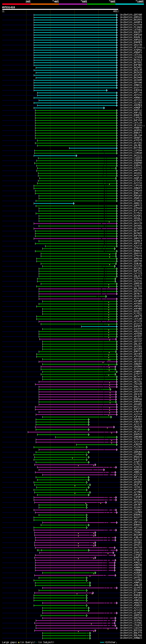The width and height of the screenshot is (146, 644).
Task: Select hit label UniRef100_Q02071
Action: click(131, 324)
